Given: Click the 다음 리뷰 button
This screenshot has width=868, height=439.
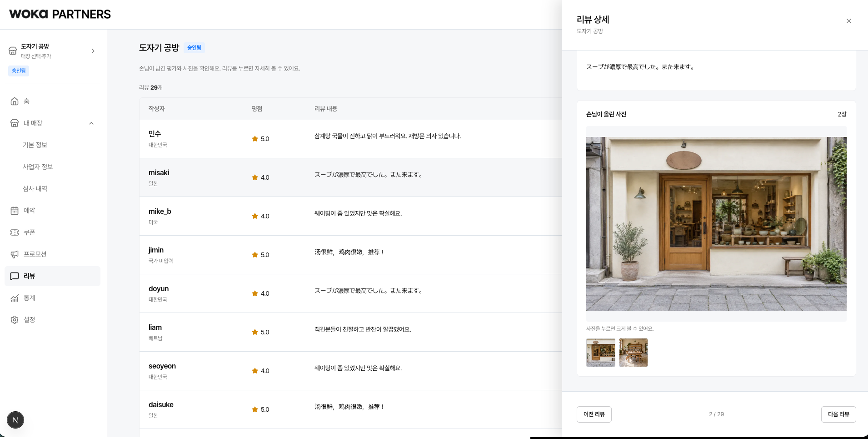Looking at the screenshot, I should coord(838,414).
